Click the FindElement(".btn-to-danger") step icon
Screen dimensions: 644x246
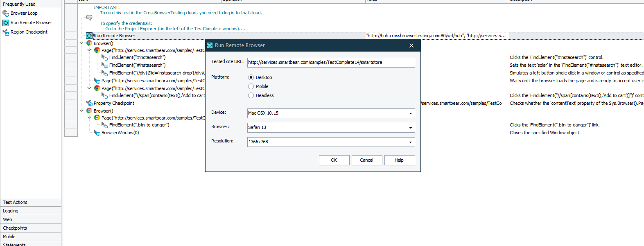click(x=105, y=125)
